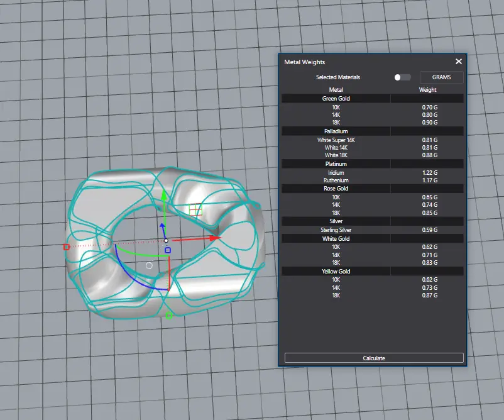Click the red scale handle square
The height and width of the screenshot is (420, 504).
[x=66, y=247]
